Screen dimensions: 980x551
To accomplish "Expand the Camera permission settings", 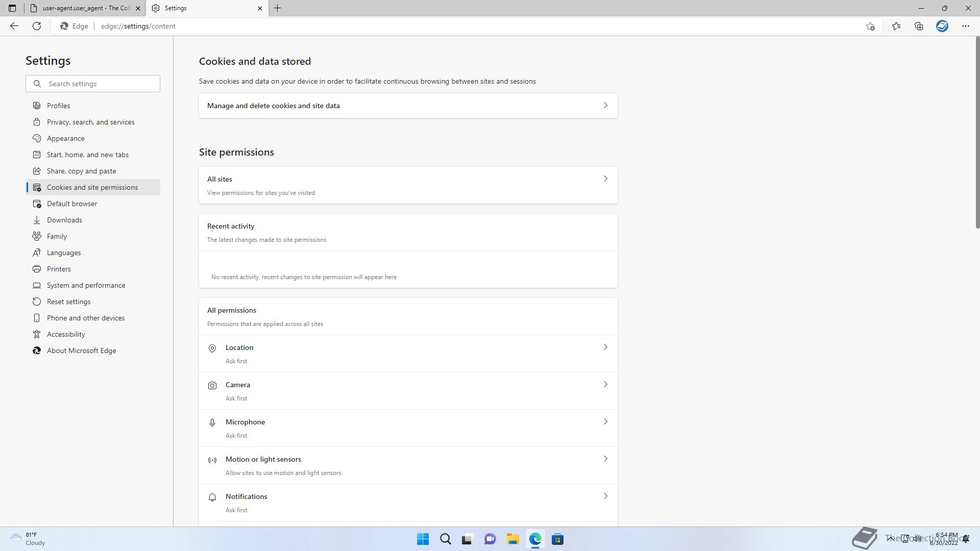I will (408, 391).
